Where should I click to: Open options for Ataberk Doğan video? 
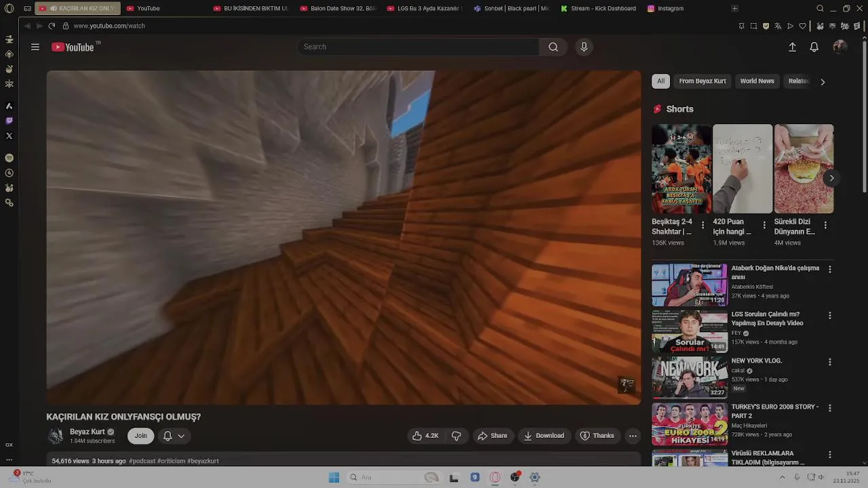pos(829,269)
